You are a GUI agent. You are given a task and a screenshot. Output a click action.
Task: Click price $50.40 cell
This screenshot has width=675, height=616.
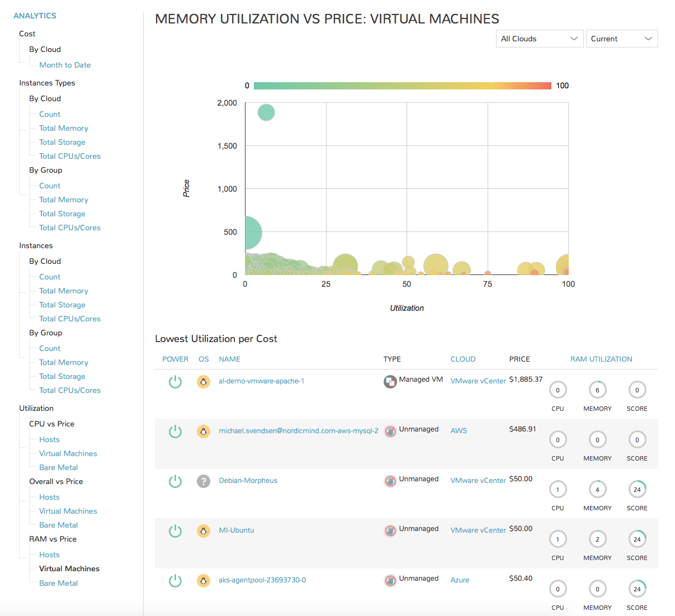point(521,578)
